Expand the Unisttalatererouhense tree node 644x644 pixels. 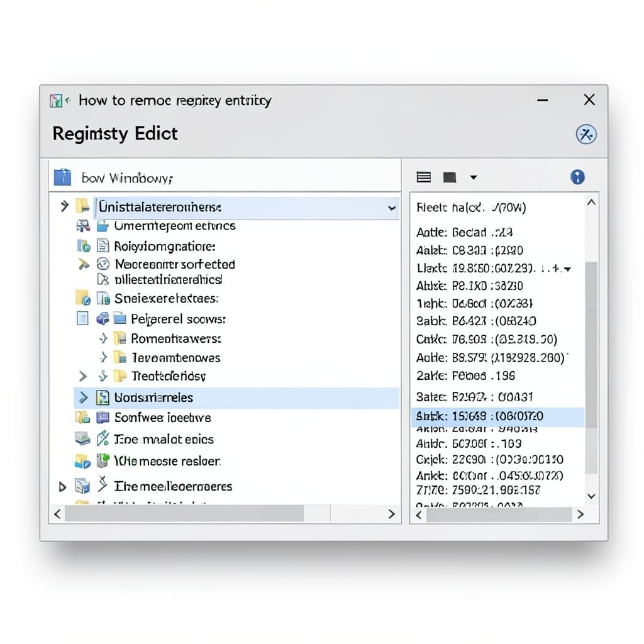coord(64,206)
